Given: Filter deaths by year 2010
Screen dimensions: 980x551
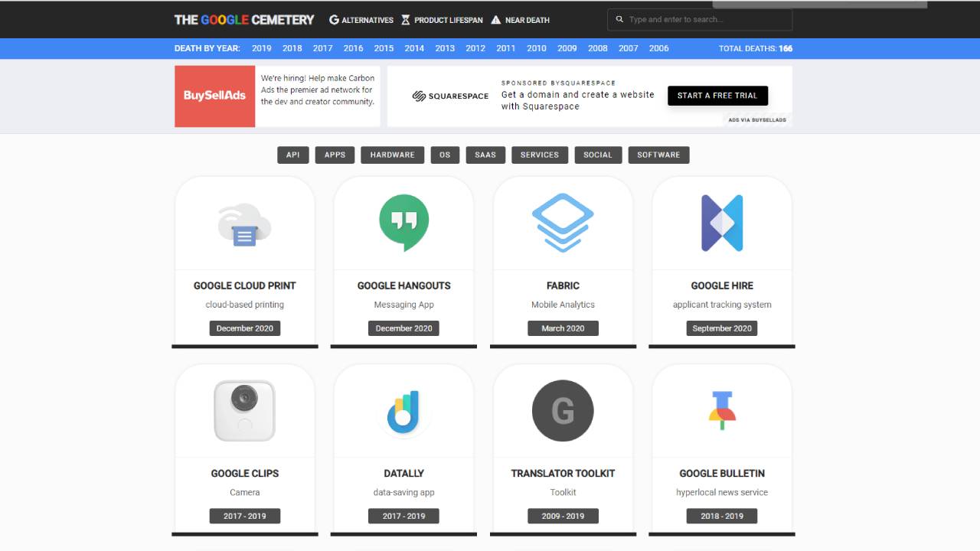Looking at the screenshot, I should pos(537,48).
